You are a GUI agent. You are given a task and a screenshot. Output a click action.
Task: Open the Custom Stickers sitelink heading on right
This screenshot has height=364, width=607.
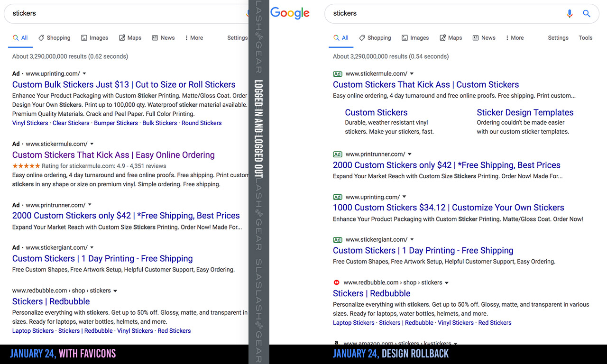point(376,113)
